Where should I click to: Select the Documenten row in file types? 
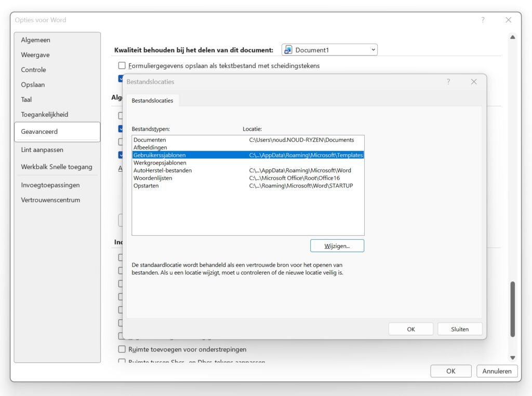248,140
